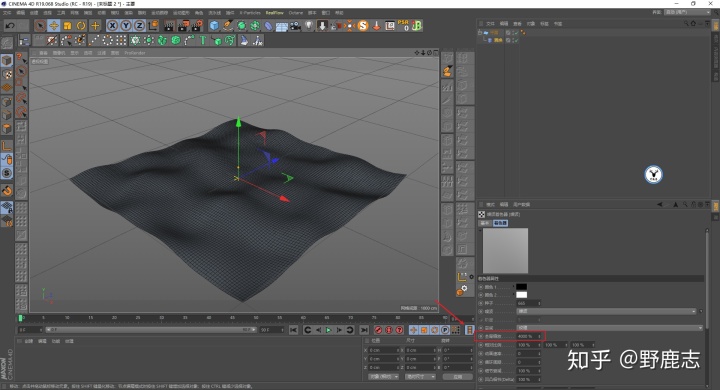Viewport: 720px width, 390px height.
Task: Collapse the shader preview triangle
Action: click(480, 230)
